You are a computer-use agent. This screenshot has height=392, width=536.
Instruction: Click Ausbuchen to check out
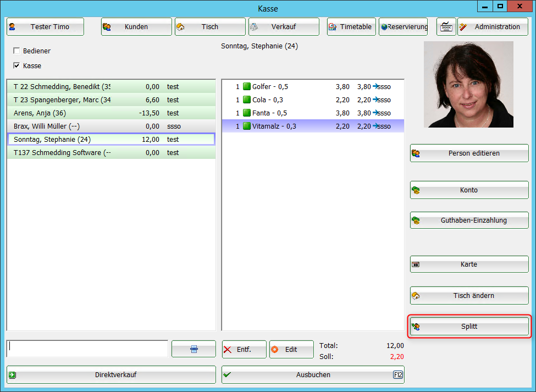click(312, 374)
